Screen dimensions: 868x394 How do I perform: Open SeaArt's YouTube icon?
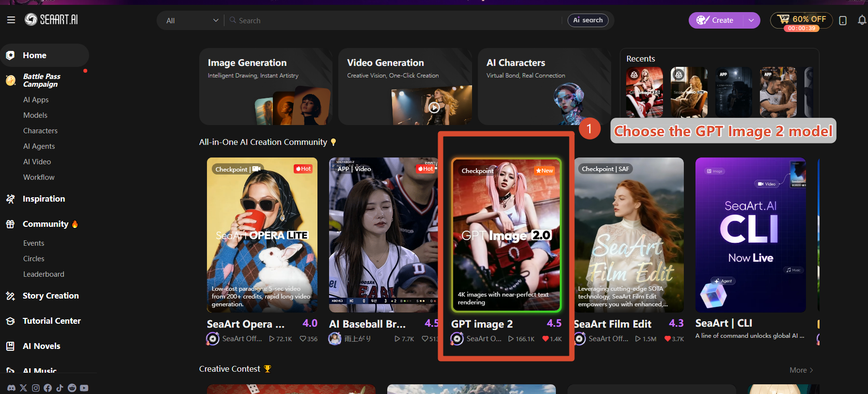pyautogui.click(x=84, y=388)
